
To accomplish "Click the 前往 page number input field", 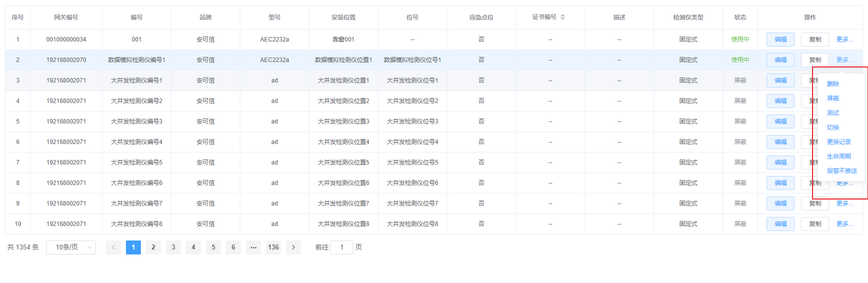I will pyautogui.click(x=342, y=247).
